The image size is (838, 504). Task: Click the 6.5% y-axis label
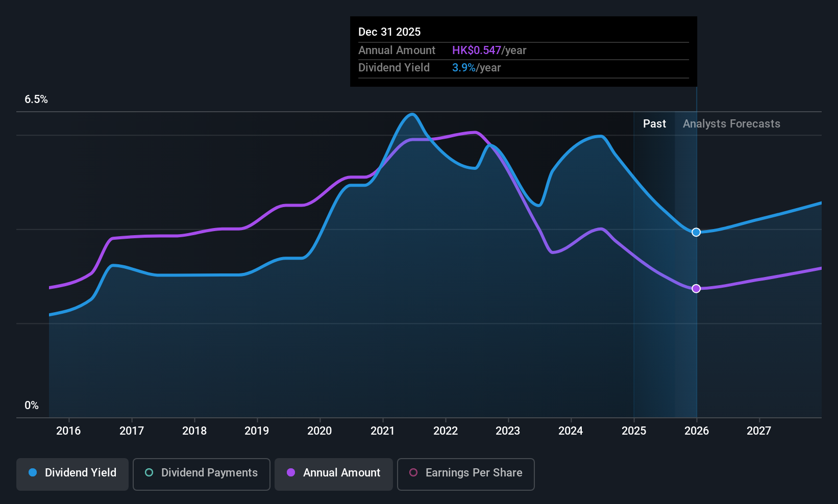point(36,99)
